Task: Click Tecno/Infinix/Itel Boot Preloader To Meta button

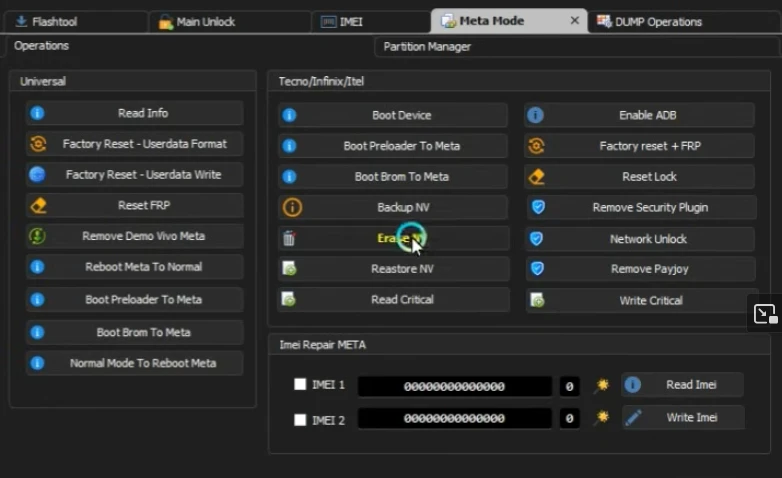Action: 393,146
